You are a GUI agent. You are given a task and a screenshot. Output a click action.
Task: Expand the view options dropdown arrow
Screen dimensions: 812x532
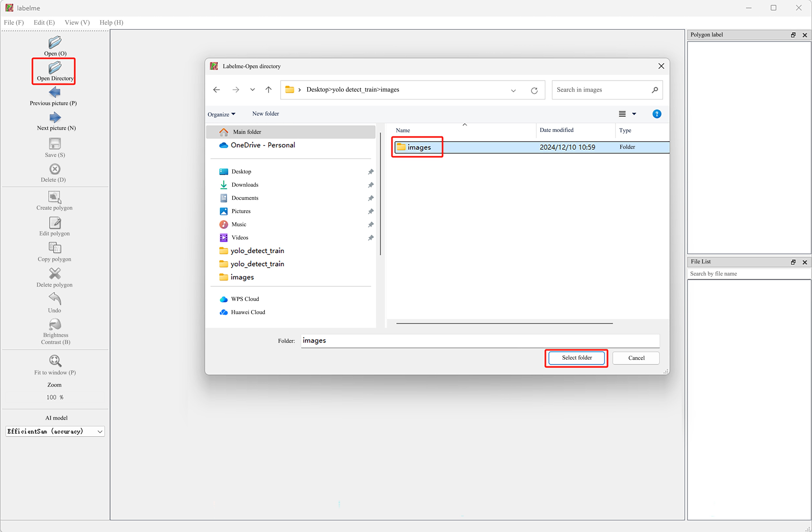634,114
